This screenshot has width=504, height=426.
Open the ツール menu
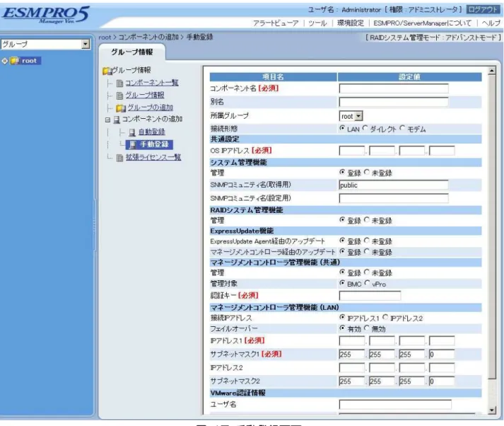pyautogui.click(x=317, y=23)
